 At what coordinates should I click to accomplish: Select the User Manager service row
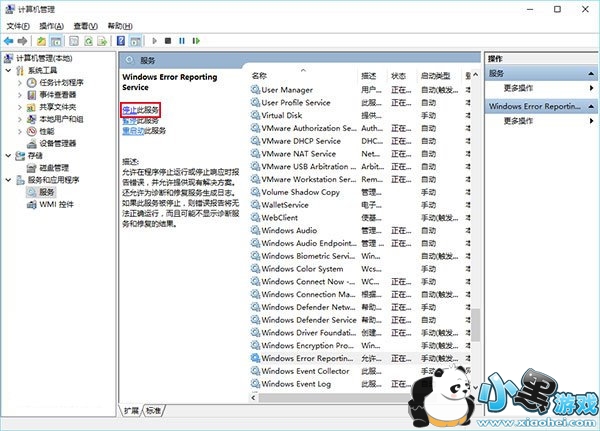tap(360, 90)
